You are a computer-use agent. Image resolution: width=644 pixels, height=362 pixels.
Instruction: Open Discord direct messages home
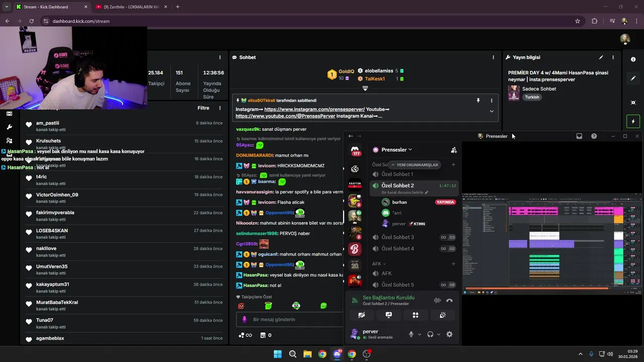355,150
